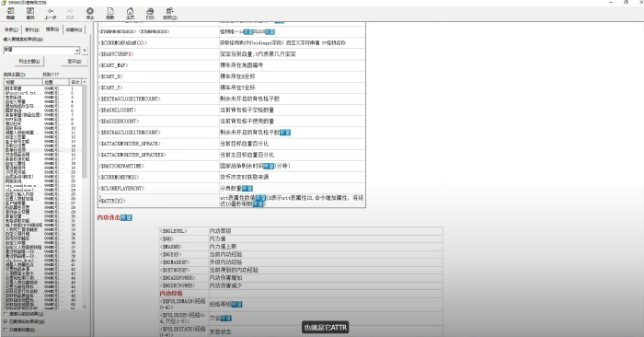
Task: Click the Refresh (刷新) page icon
Action: [110, 13]
